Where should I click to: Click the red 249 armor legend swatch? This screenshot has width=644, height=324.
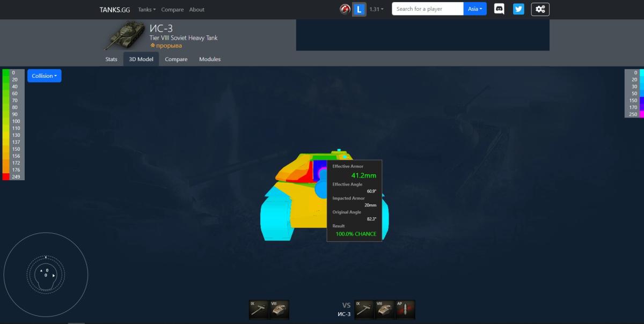[x=5, y=176]
